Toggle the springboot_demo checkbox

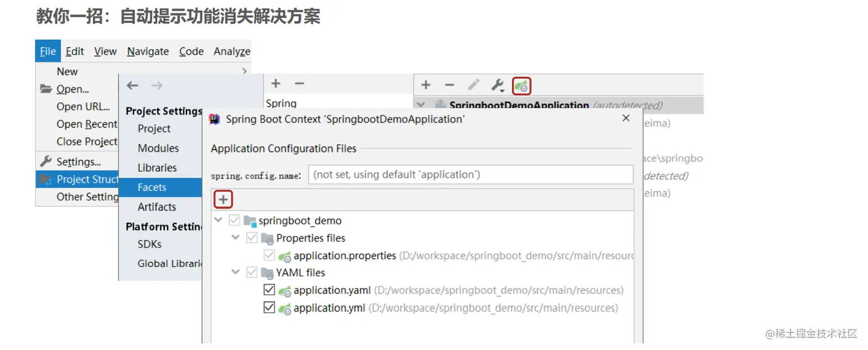coord(234,220)
